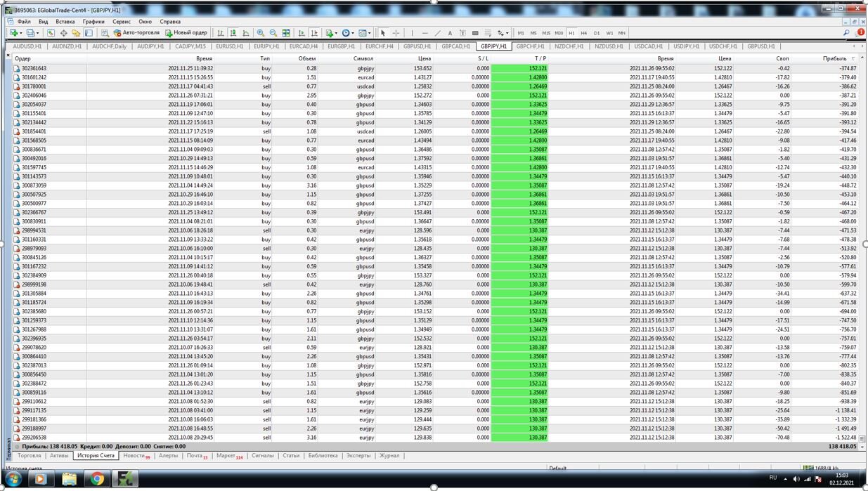Click the Новый ордер button
Screen dimensions: 868x491
pyautogui.click(x=186, y=33)
